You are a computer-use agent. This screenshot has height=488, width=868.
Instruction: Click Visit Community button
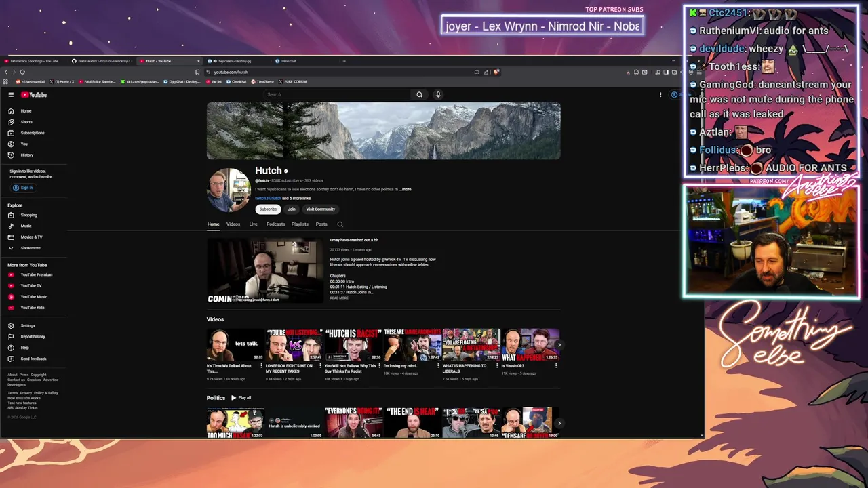point(320,209)
